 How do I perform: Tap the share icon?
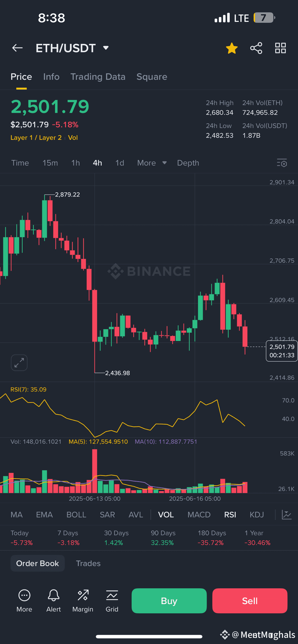256,48
